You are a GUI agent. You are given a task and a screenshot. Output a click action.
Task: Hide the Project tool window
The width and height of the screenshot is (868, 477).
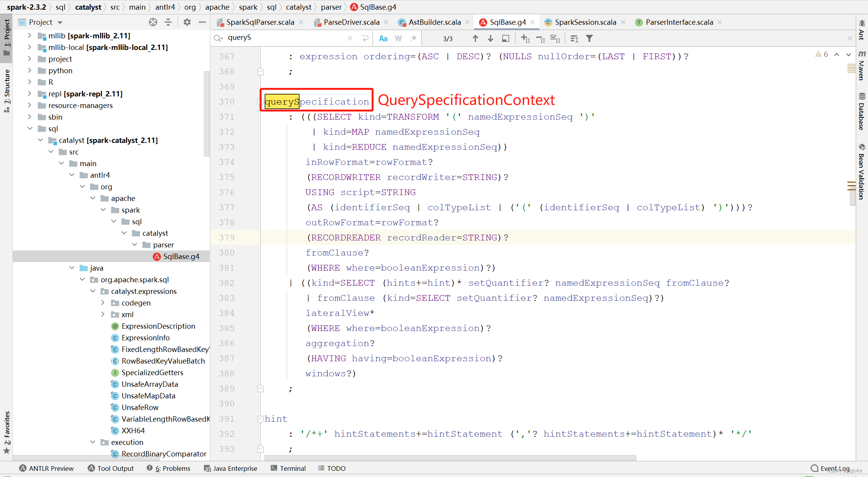point(202,22)
